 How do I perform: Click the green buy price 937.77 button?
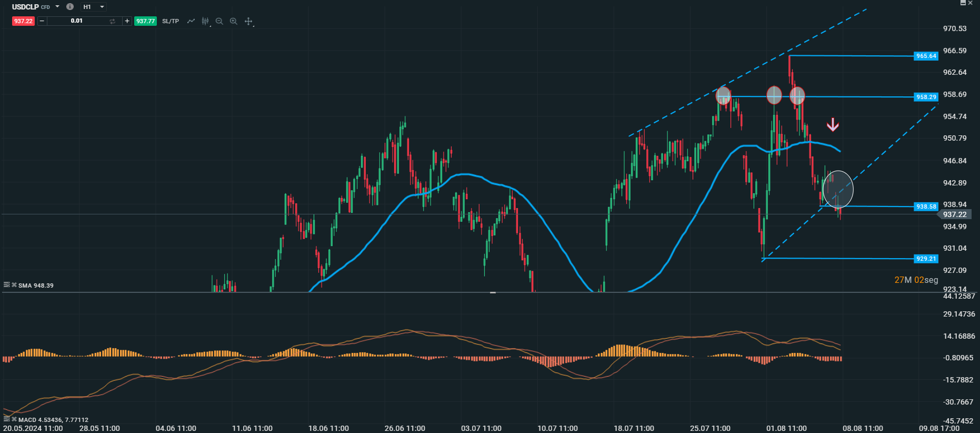[x=145, y=21]
